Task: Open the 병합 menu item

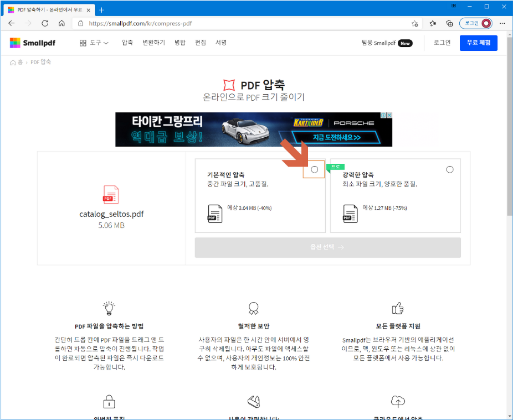Action: point(179,43)
